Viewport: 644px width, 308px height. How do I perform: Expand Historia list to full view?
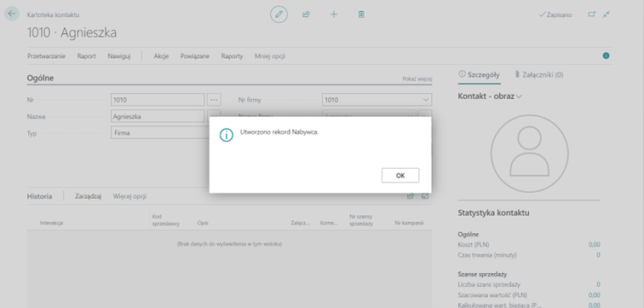(x=425, y=196)
